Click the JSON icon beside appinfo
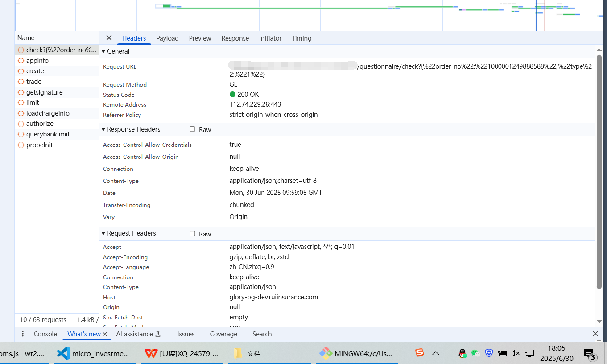The image size is (607, 364). tap(21, 61)
